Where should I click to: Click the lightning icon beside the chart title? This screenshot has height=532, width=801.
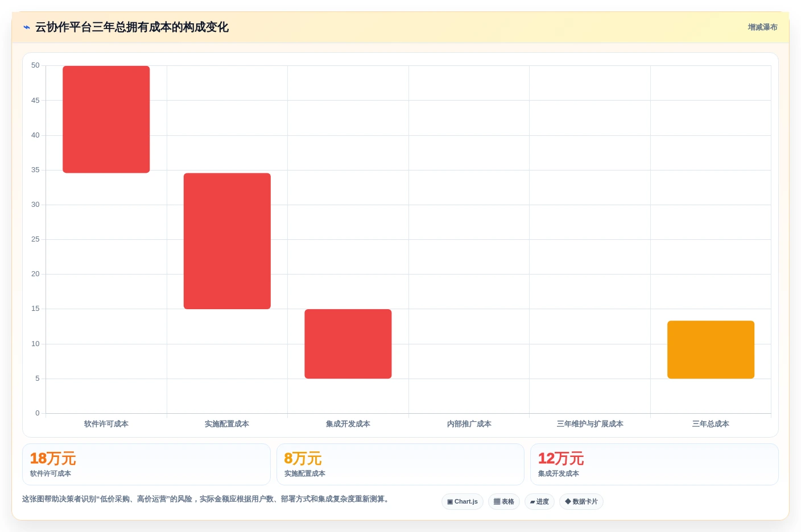pos(27,27)
